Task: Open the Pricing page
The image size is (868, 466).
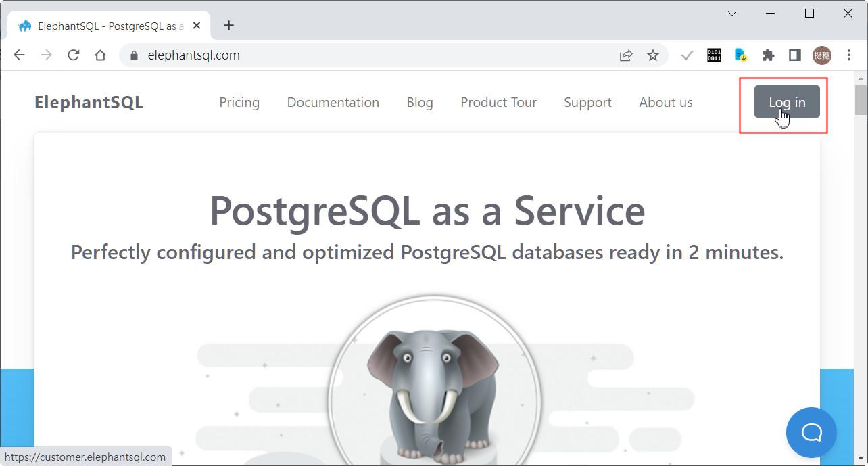Action: tap(239, 102)
